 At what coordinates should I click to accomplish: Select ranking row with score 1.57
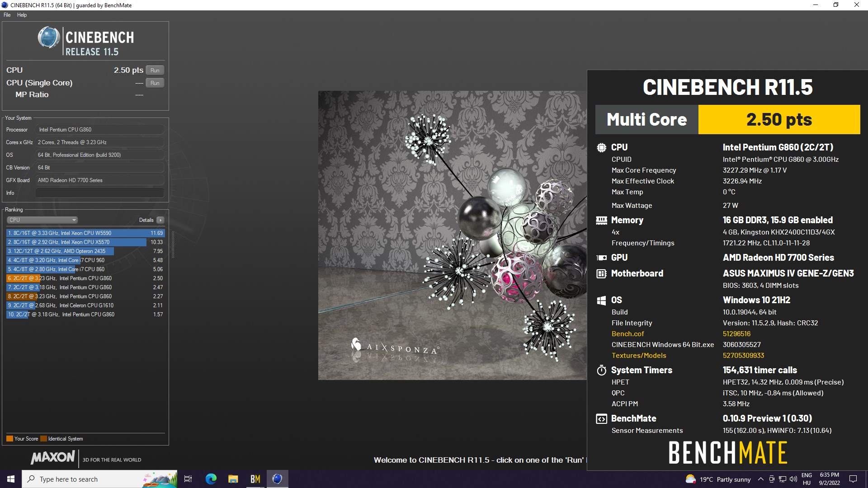[85, 314]
